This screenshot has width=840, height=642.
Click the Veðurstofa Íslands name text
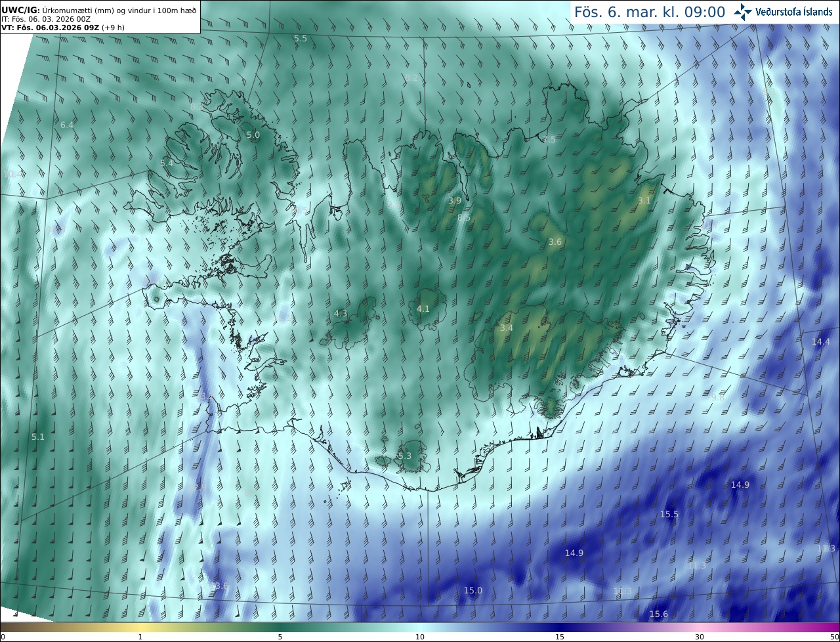tap(794, 12)
